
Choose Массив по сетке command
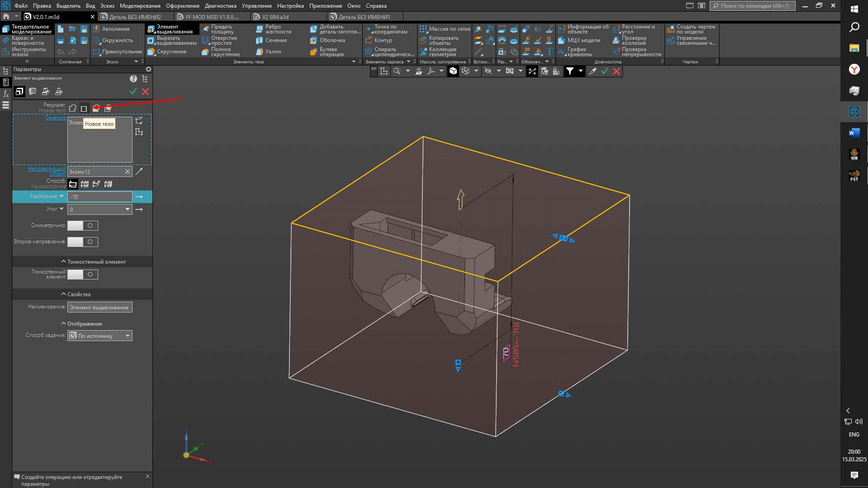[x=445, y=29]
